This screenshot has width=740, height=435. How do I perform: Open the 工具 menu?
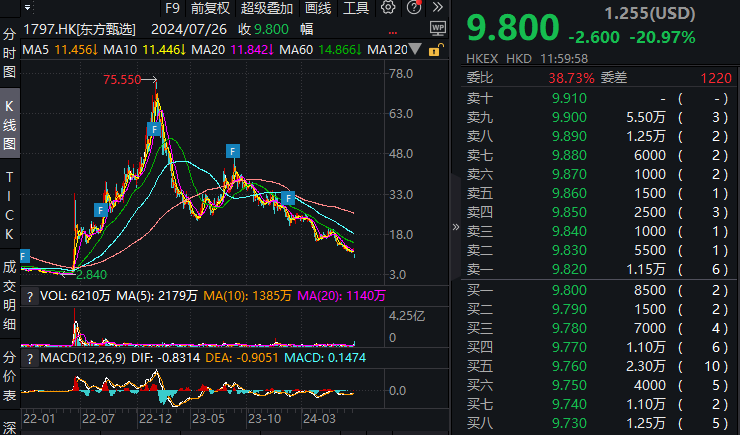point(356,8)
